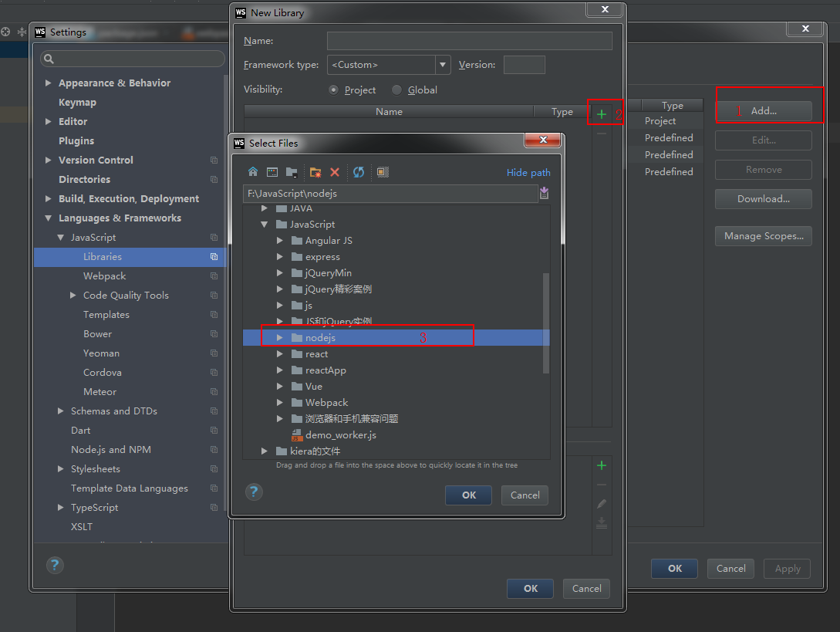Click the red delete X toolbar icon
The height and width of the screenshot is (632, 840).
tap(335, 172)
